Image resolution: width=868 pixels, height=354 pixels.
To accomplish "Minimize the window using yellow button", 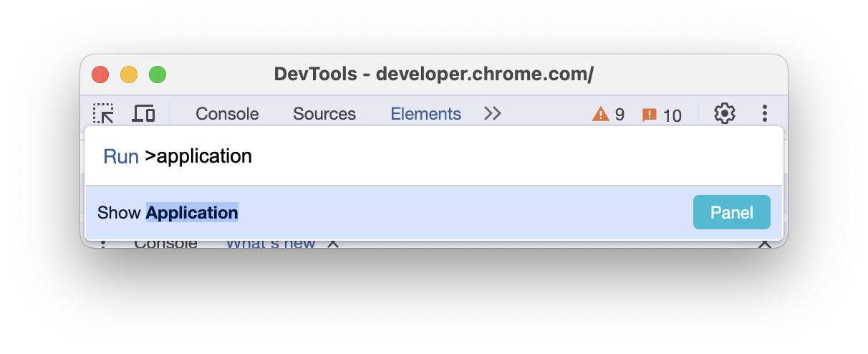I will pyautogui.click(x=129, y=75).
